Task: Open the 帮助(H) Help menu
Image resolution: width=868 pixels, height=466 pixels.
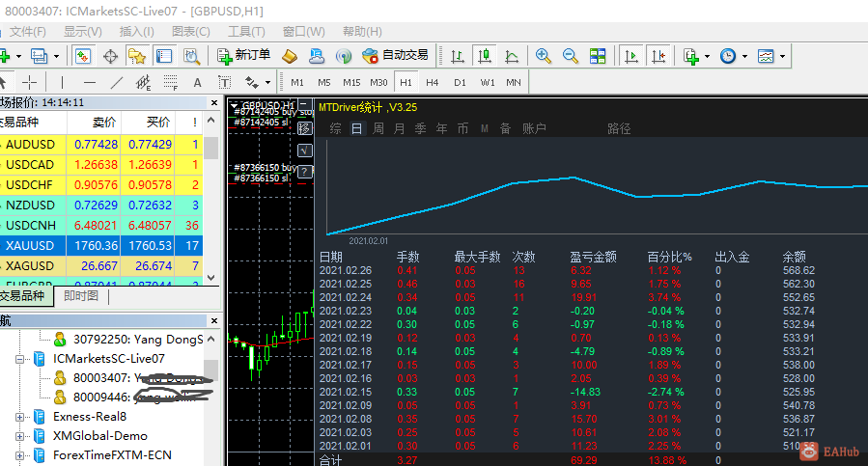Action: coord(362,32)
